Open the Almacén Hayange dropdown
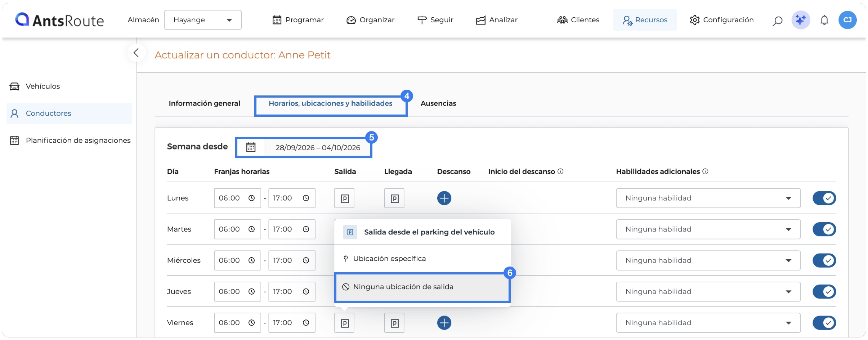 click(203, 20)
